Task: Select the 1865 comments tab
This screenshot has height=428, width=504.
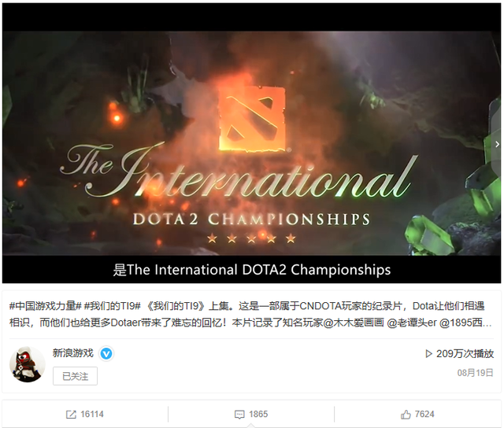Action: (251, 414)
